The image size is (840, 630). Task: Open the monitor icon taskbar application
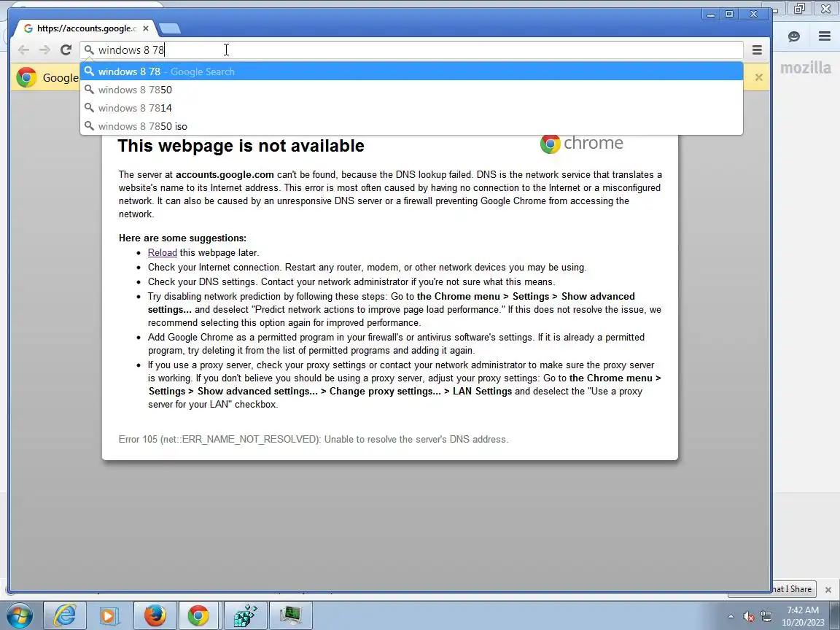(290, 615)
